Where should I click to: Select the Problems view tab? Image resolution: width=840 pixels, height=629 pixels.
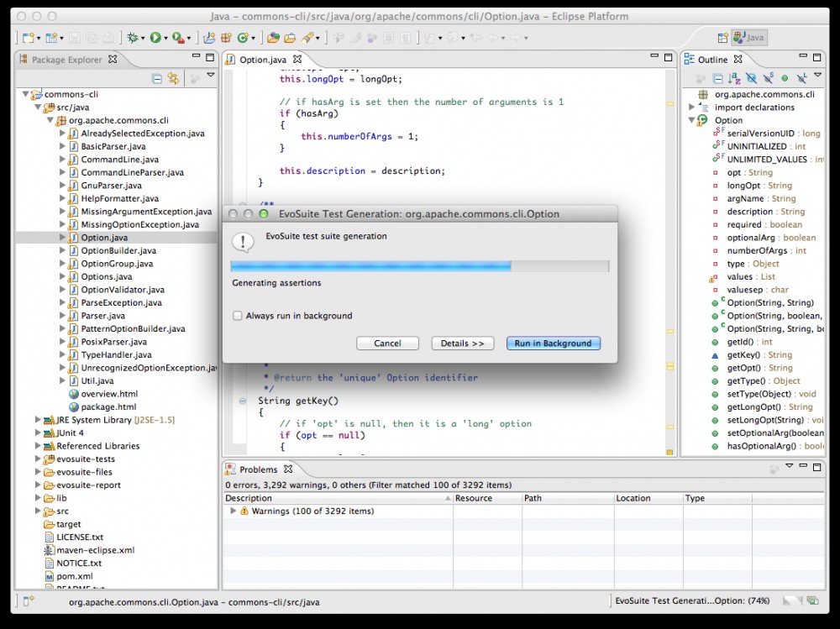click(260, 469)
